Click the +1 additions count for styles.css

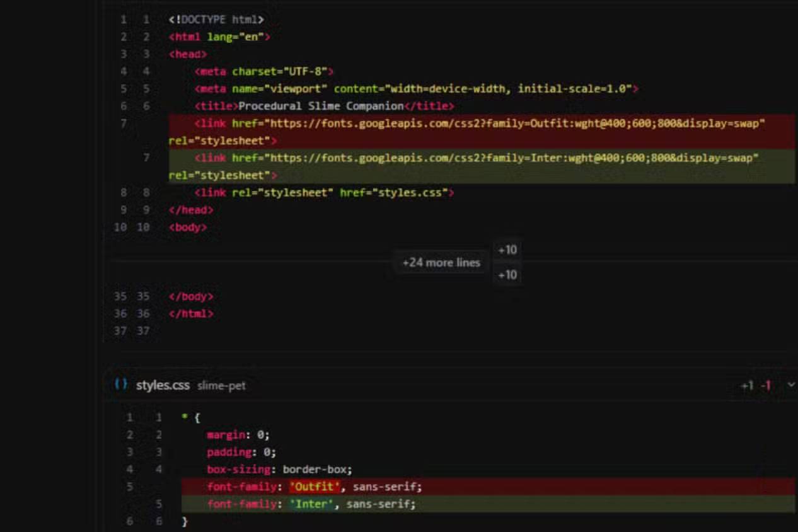pos(747,386)
